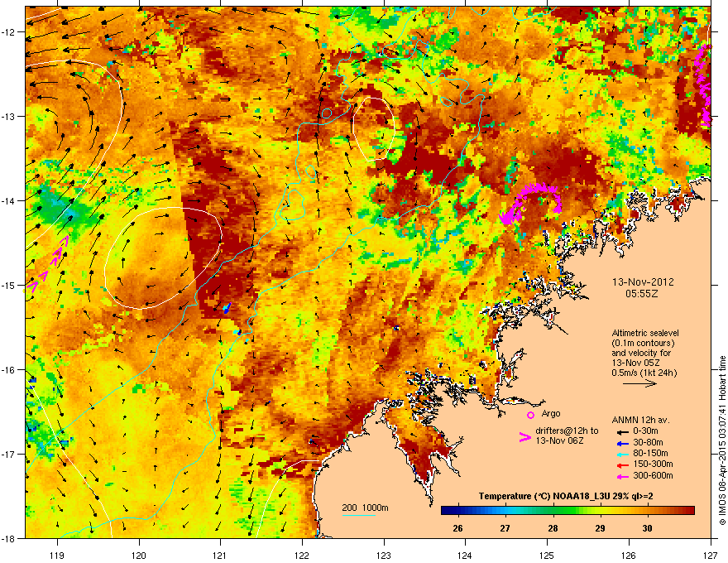Click longitude axis label 120
This screenshot has width=728, height=563.
tap(139, 555)
